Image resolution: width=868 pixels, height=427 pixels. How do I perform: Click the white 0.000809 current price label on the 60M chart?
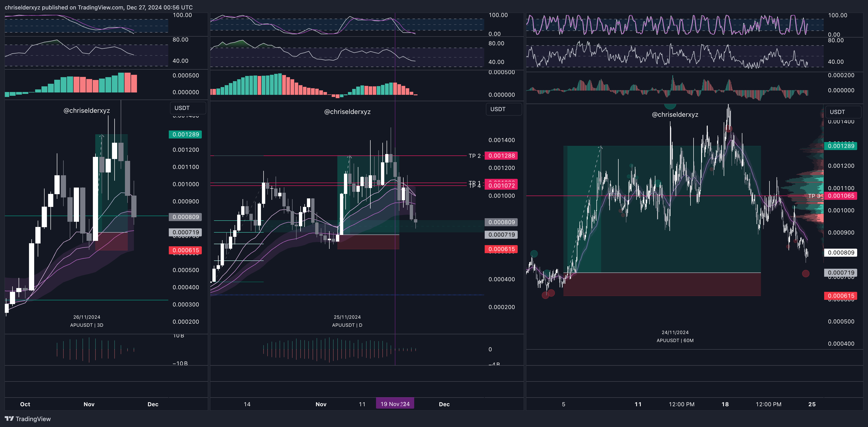click(x=841, y=252)
